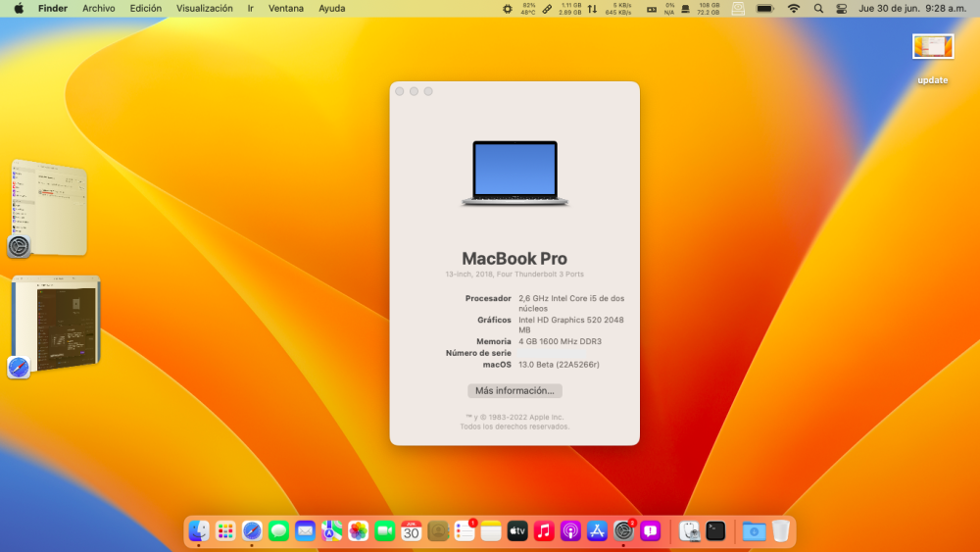The width and height of the screenshot is (980, 552).
Task: Open App Store from the Dock
Action: click(x=597, y=531)
